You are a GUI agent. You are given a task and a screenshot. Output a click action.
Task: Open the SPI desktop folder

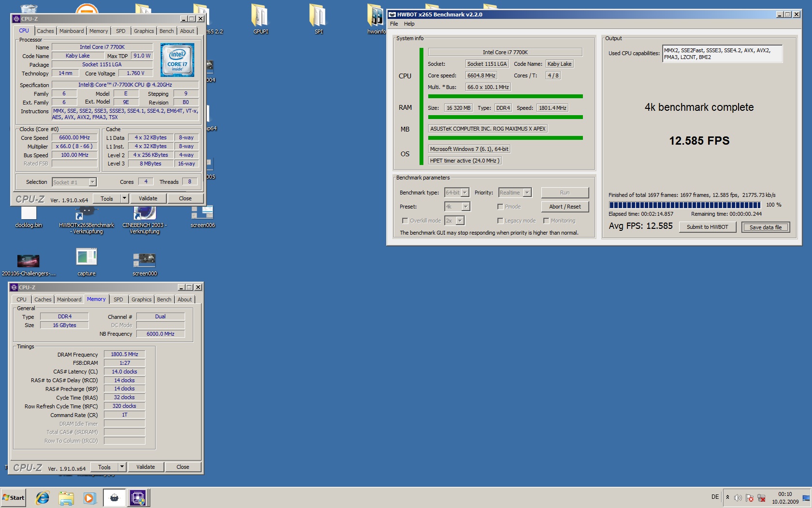pyautogui.click(x=318, y=18)
